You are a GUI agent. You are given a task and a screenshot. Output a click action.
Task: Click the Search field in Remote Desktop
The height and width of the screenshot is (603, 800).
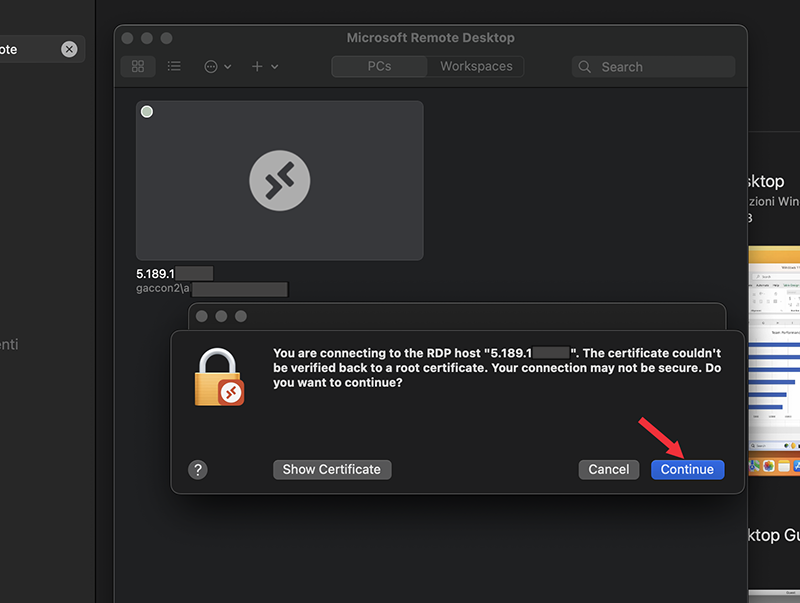click(653, 67)
